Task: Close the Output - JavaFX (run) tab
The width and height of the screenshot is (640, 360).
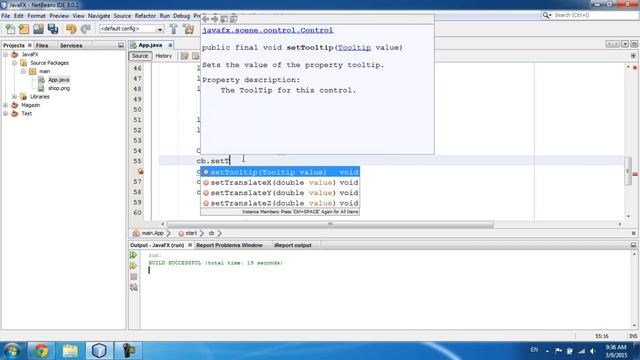Action: [x=190, y=245]
